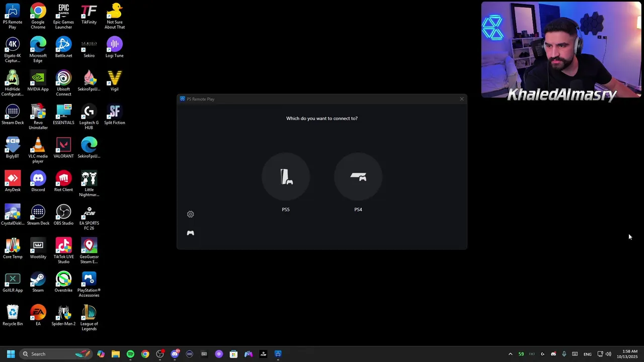Open Not Sure About That duck icon
This screenshot has width=644, height=362.
click(114, 16)
